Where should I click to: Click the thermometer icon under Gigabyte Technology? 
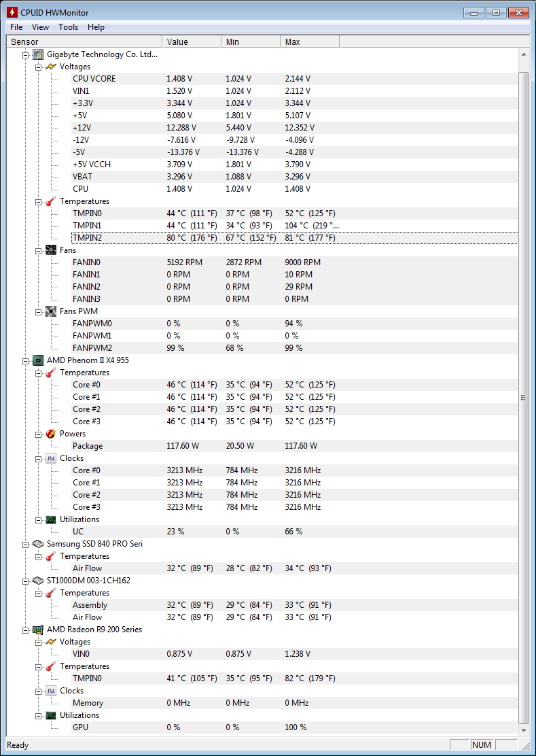(51, 201)
